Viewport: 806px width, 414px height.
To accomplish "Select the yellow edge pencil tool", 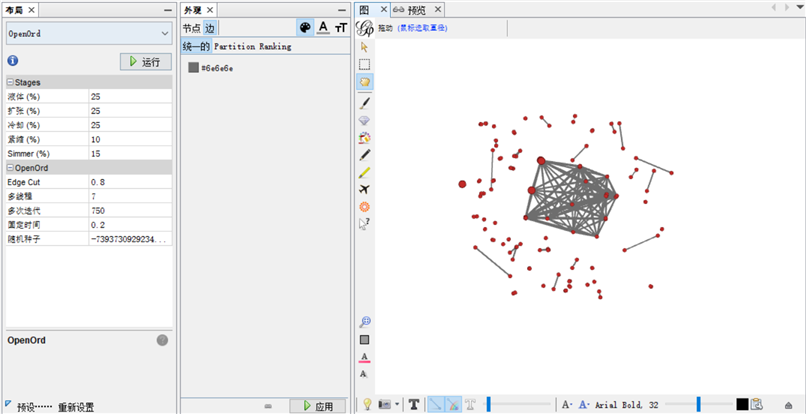I will (x=364, y=172).
